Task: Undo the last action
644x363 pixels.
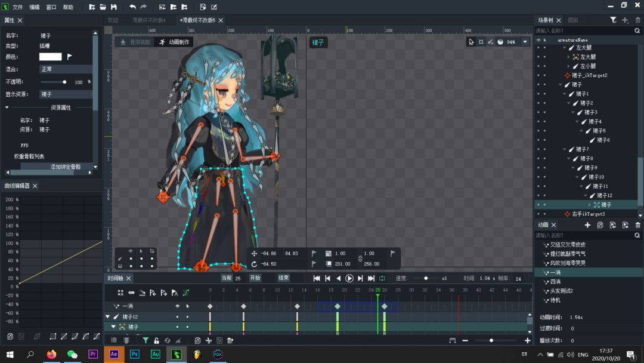Action: tap(132, 7)
